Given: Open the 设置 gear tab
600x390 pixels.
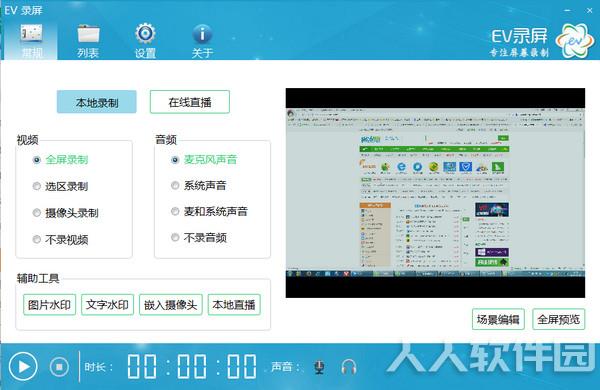Looking at the screenshot, I should point(145,41).
